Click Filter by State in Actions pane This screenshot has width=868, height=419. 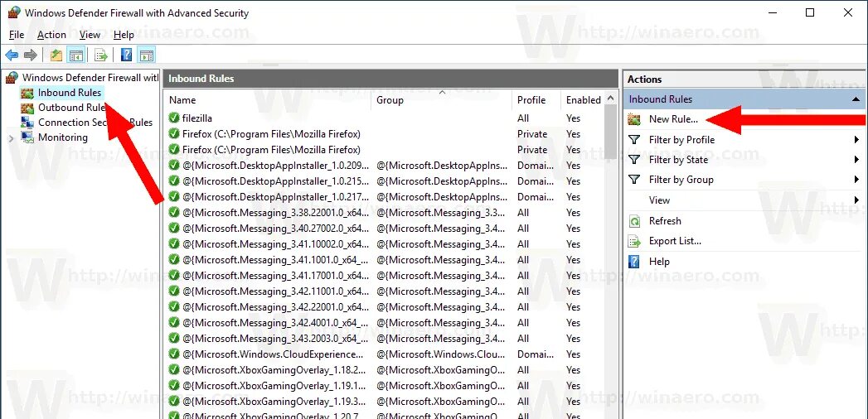pos(678,160)
